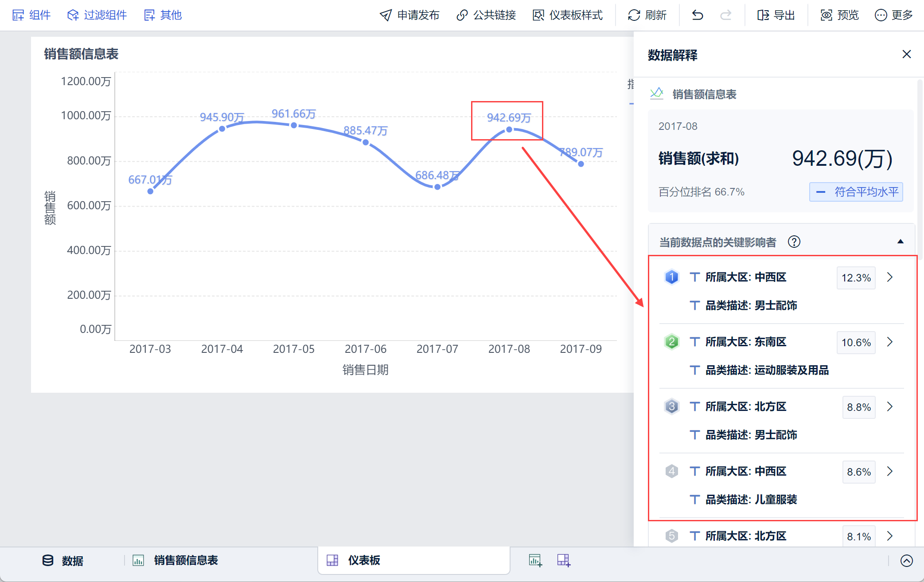Viewport: 924px width, 582px height.
Task: Close the 数据解释 panel
Action: click(906, 55)
